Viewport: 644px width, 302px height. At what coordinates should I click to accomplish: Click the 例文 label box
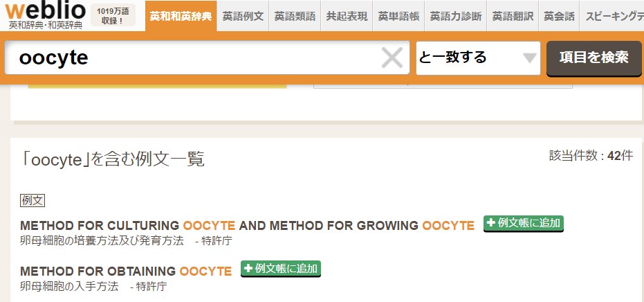coord(33,200)
